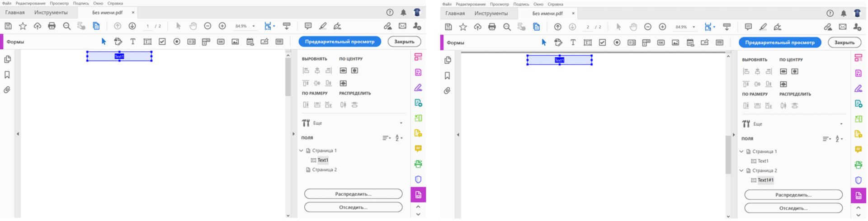Open page thumbnails panel in left window

7,59
